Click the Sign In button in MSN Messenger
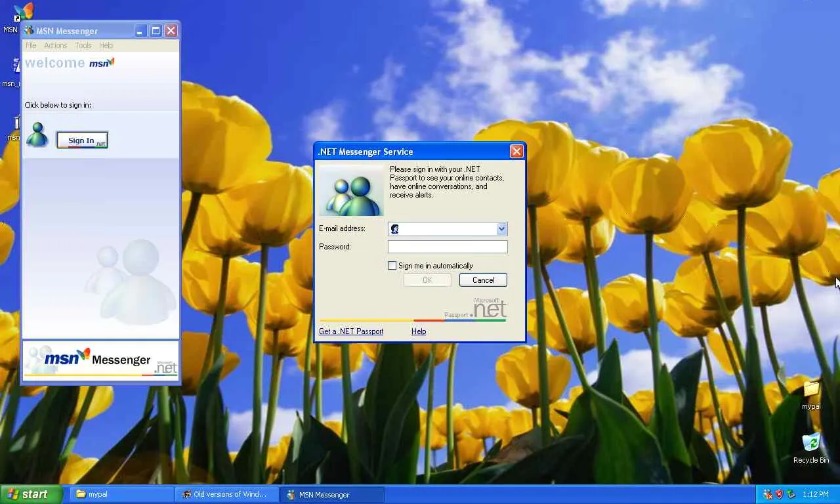Image resolution: width=840 pixels, height=504 pixels. coord(82,140)
